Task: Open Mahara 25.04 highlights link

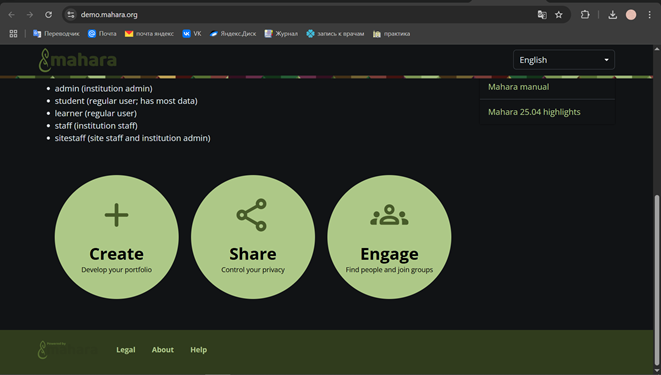Action: pyautogui.click(x=534, y=112)
